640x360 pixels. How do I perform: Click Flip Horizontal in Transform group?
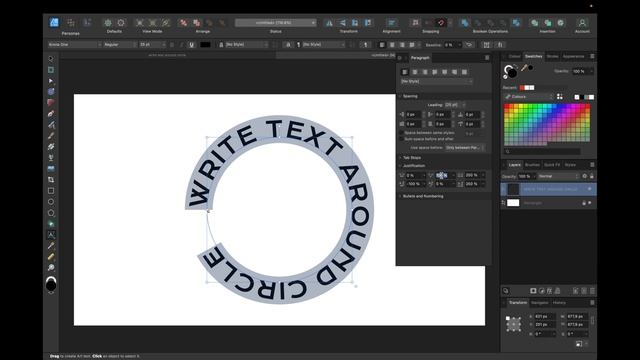(x=329, y=23)
